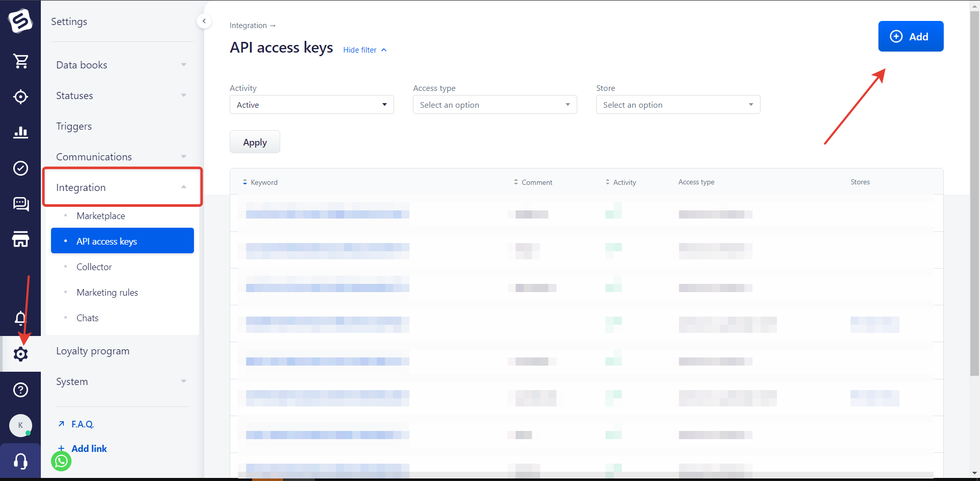Image resolution: width=980 pixels, height=481 pixels.
Task: Open the Access type dropdown
Action: [x=495, y=105]
